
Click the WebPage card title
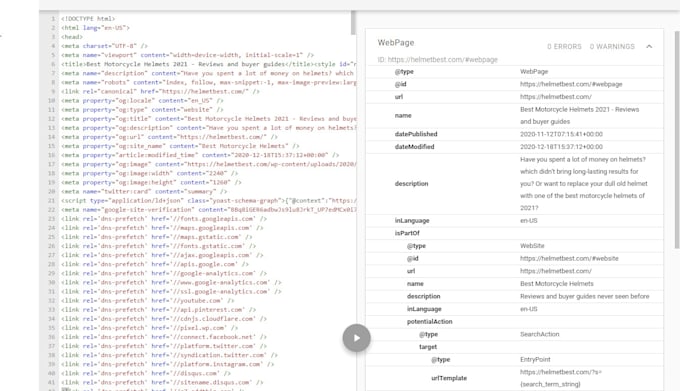pyautogui.click(x=396, y=42)
